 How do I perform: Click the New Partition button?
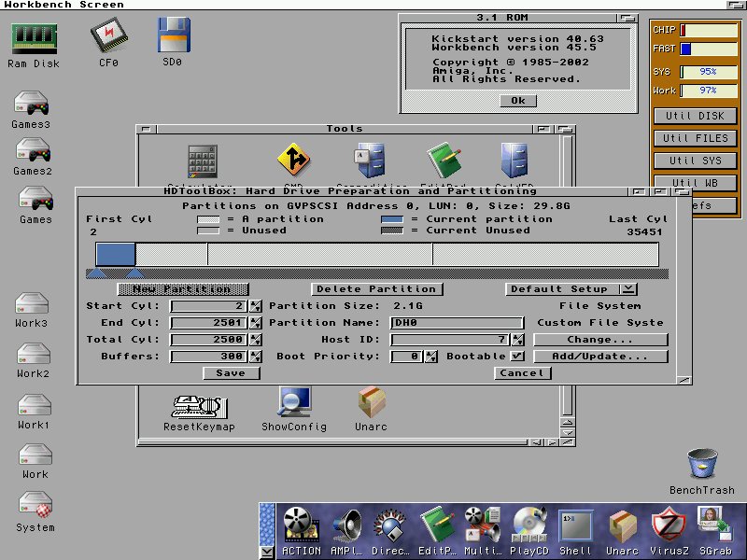click(183, 289)
